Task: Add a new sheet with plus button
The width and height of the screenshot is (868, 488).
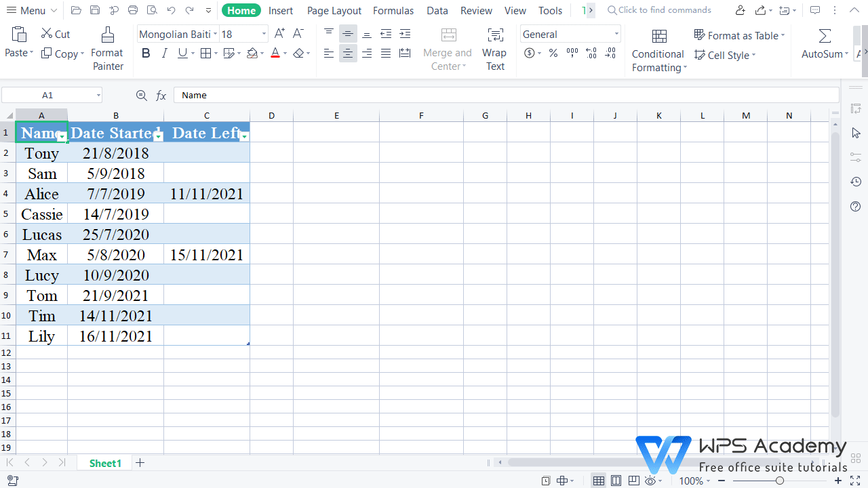Action: pyautogui.click(x=140, y=463)
